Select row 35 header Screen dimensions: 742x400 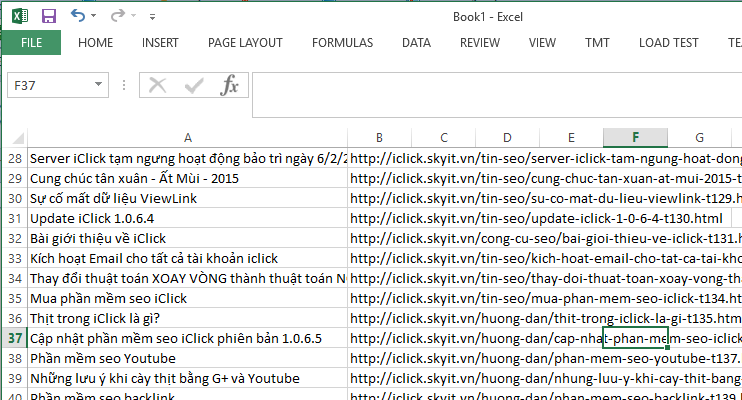(x=15, y=298)
